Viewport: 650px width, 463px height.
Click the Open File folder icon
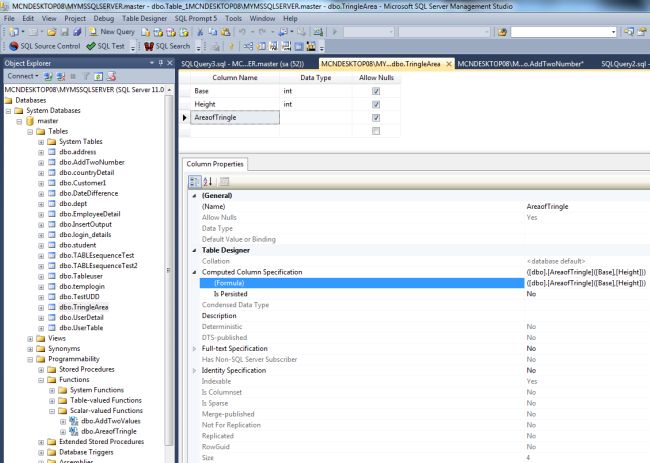click(x=51, y=32)
